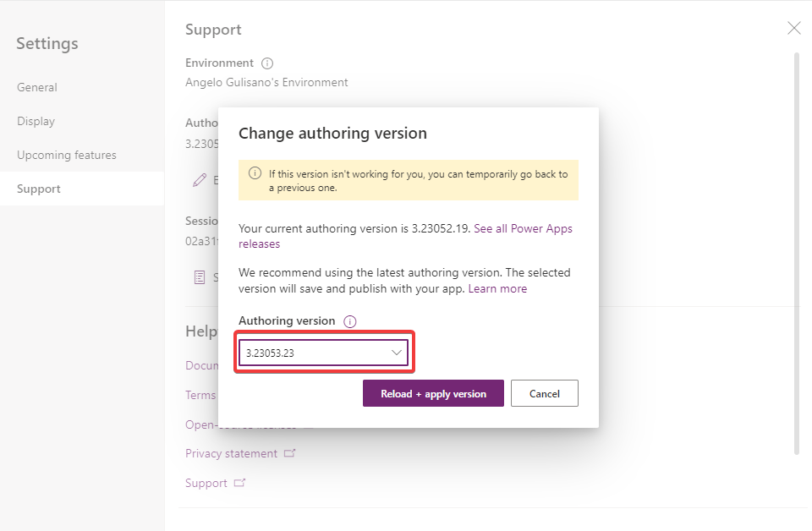Click the Authoring version info icon

click(x=350, y=321)
